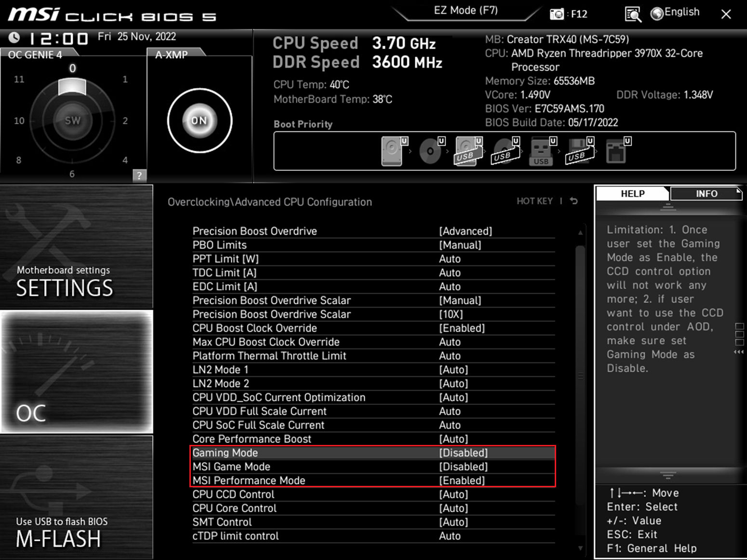
Task: Toggle CPU Boost Clock Override Enabled value
Action: 462,328
